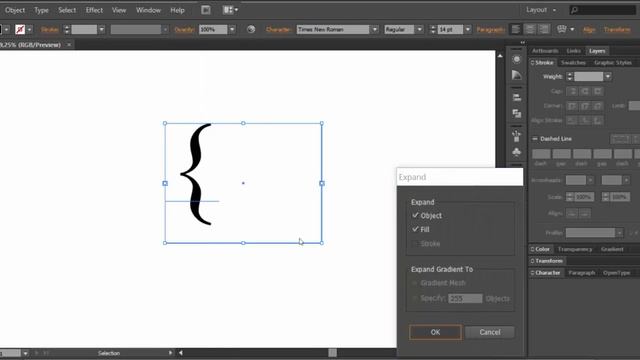Click the Specify objects number field
640x360 pixels.
(x=465, y=298)
